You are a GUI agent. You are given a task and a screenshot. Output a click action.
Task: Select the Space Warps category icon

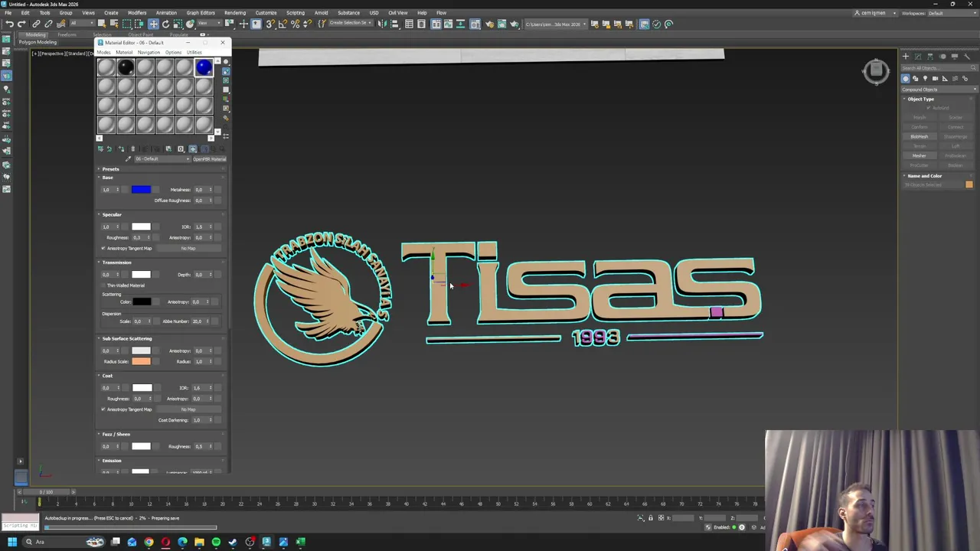955,78
